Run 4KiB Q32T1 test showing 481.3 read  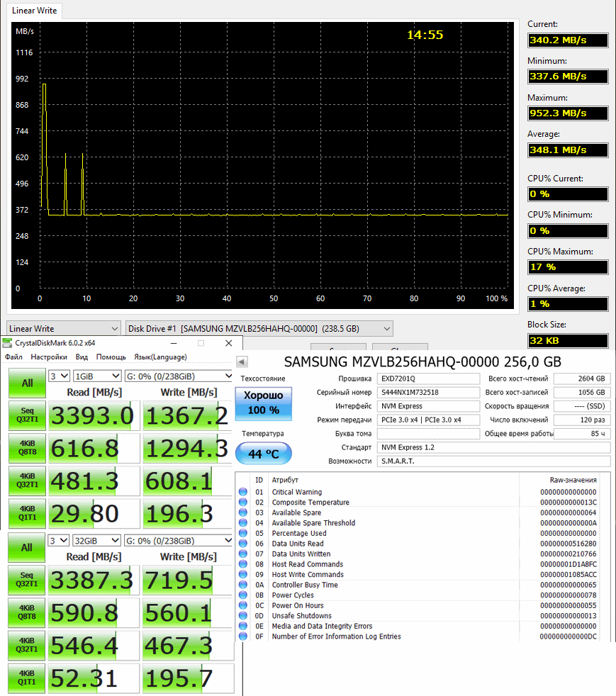pyautogui.click(x=27, y=481)
